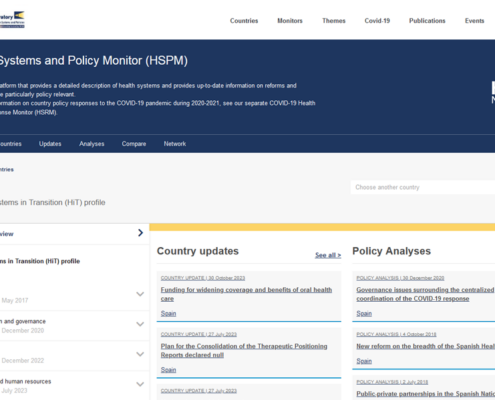Open the Themes top navigation menu

tap(334, 21)
